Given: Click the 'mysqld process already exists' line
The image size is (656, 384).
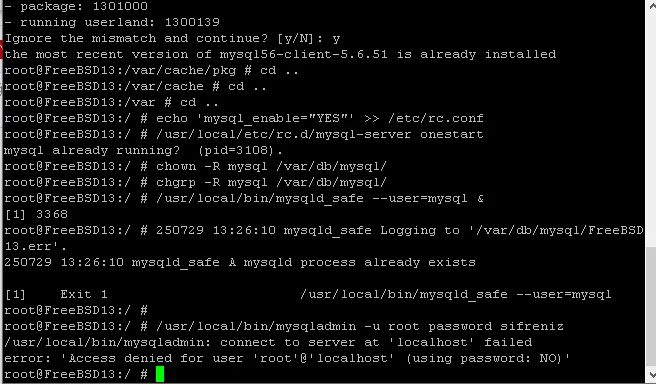Looking at the screenshot, I should tap(240, 262).
